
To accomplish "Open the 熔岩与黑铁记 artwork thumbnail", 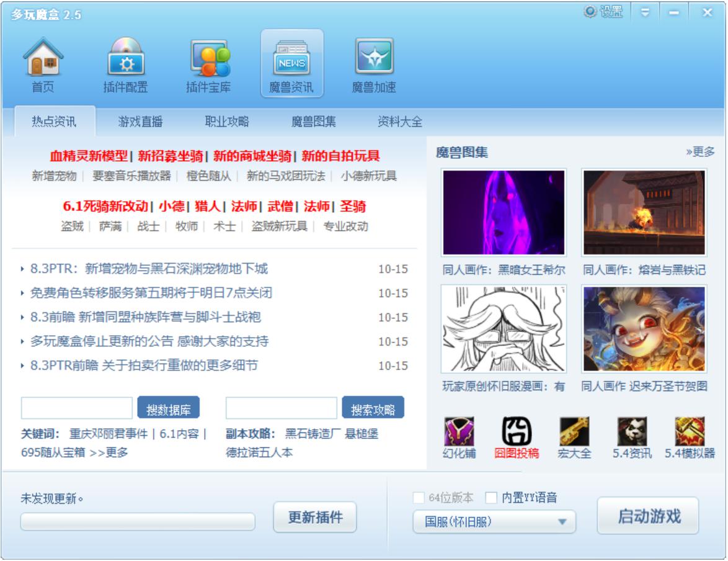I will 644,212.
